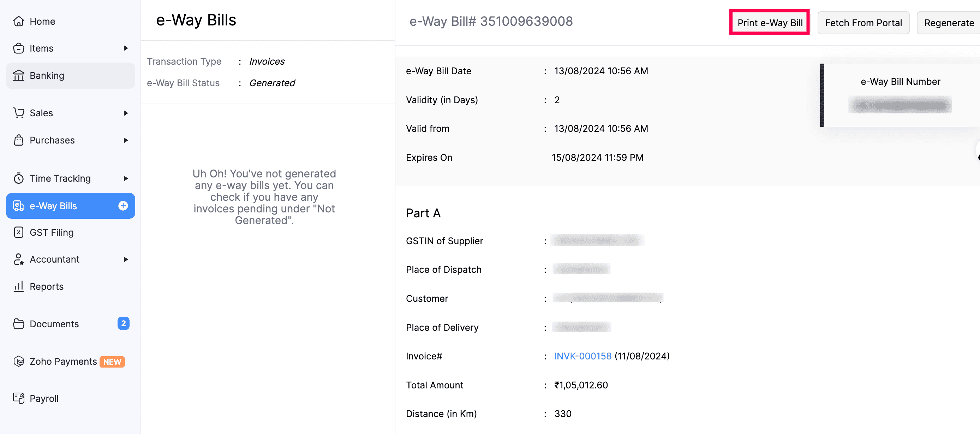This screenshot has height=434, width=980.
Task: Select e-Way Bills in the sidebar
Action: (x=53, y=206)
